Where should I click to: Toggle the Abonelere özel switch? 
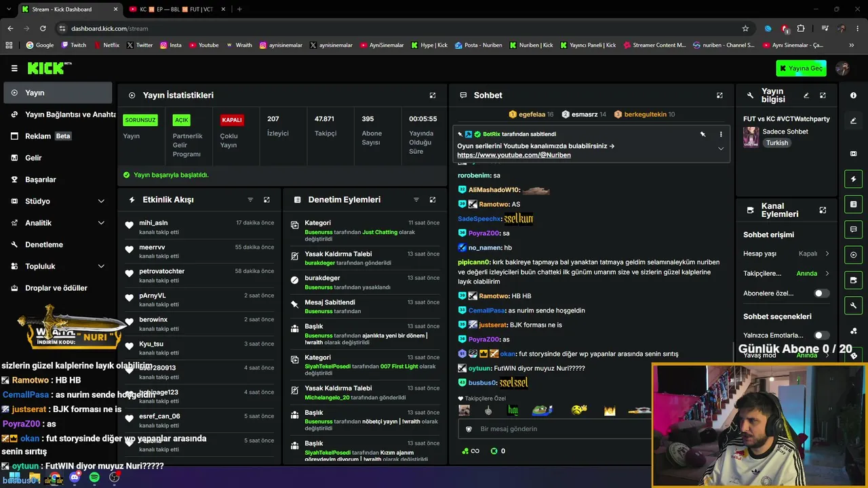pos(821,293)
